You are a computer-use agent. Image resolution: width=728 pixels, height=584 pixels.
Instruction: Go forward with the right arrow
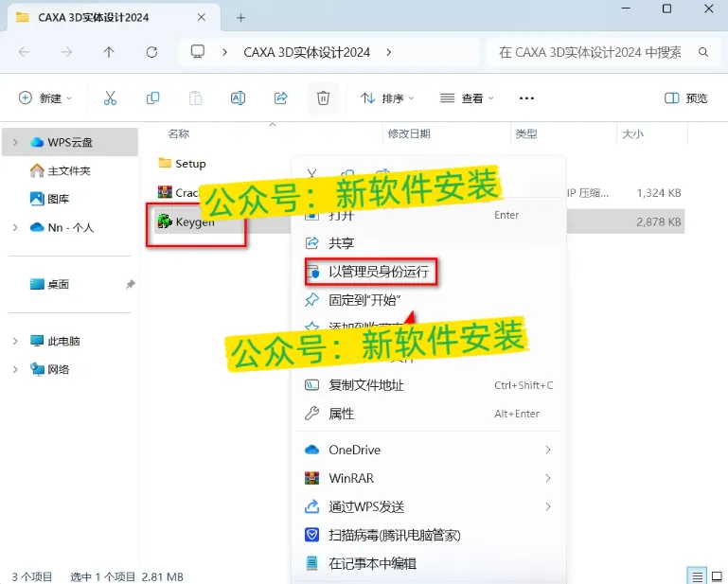coord(66,52)
